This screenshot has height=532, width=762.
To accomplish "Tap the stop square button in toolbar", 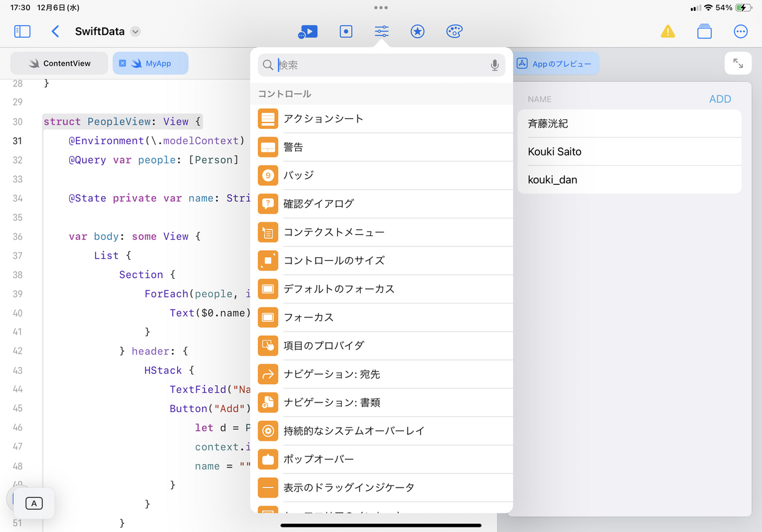I will tap(346, 31).
